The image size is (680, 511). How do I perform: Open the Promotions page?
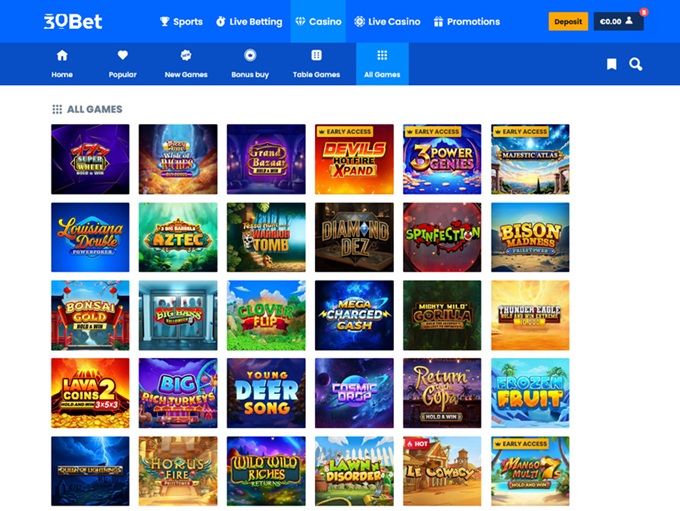[467, 21]
